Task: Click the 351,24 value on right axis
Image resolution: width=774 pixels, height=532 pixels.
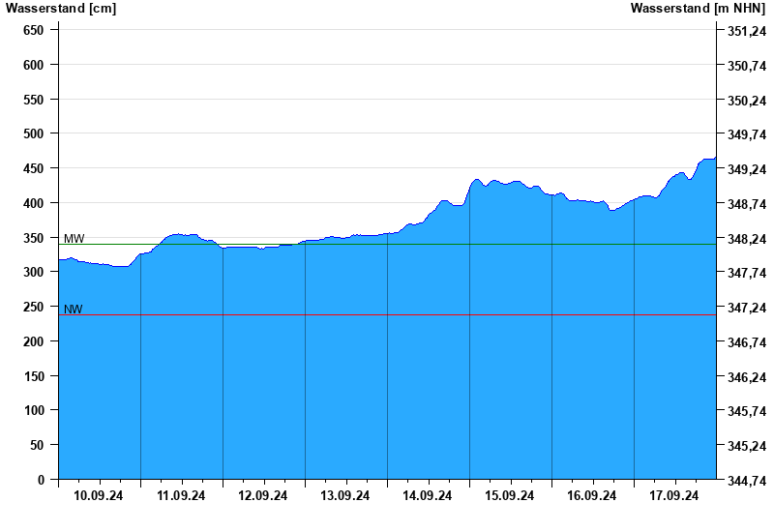Action: point(747,32)
